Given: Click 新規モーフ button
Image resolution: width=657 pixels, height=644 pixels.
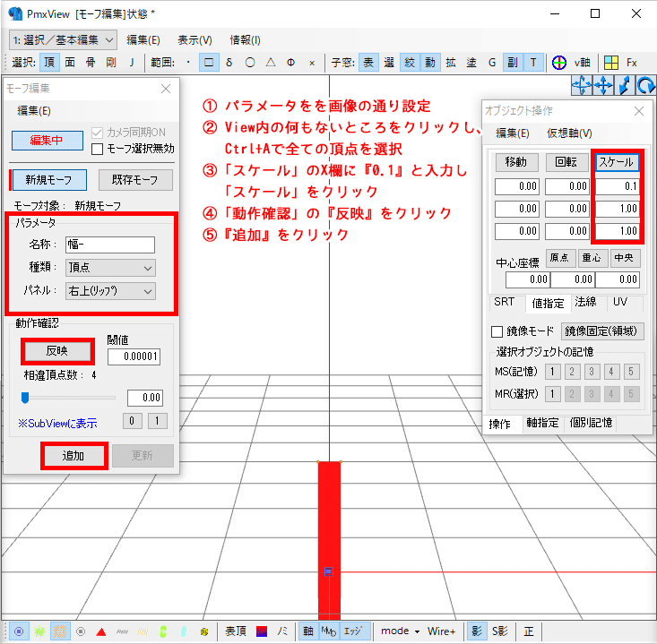Looking at the screenshot, I should coord(49,180).
